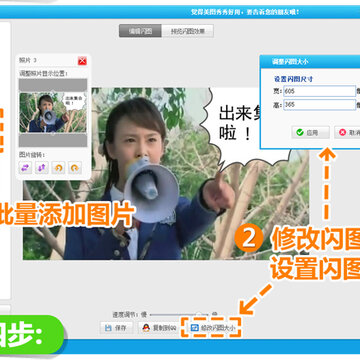The height and width of the screenshot is (360, 360).
Task: Click the width field showing 605
Action: pyautogui.click(x=320, y=91)
